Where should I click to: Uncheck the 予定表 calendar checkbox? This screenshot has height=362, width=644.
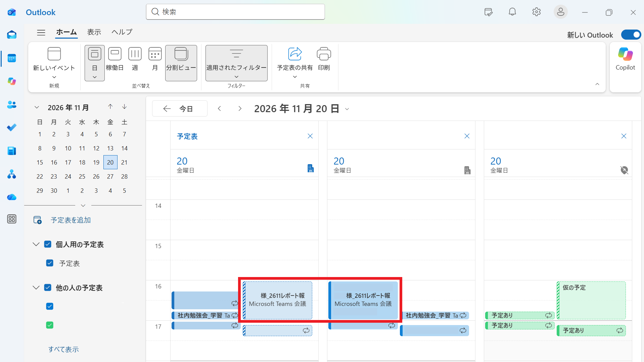point(50,263)
